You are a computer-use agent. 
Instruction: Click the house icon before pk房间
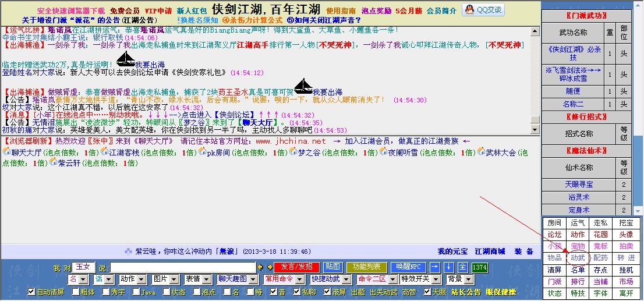point(202,151)
